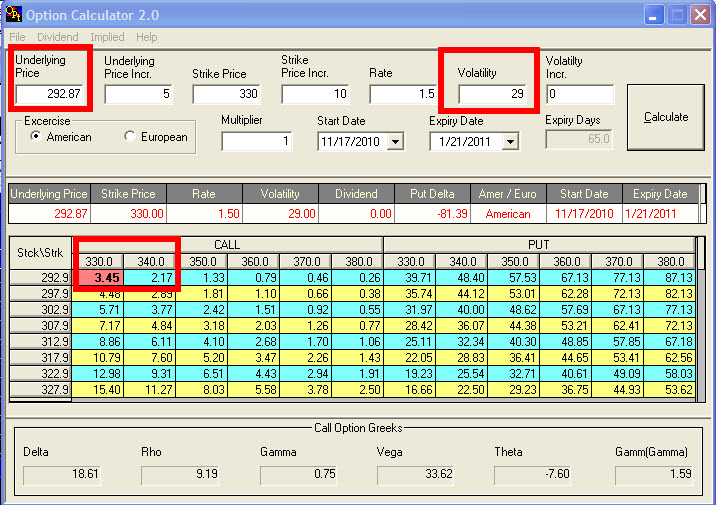Open the Implied menu
716x505 pixels.
pos(108,37)
